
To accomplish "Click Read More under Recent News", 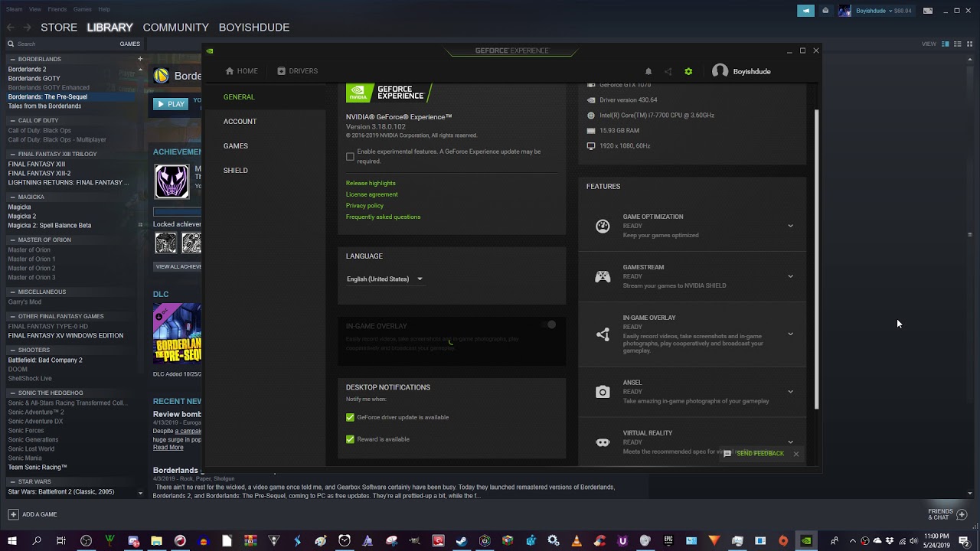I will [168, 448].
